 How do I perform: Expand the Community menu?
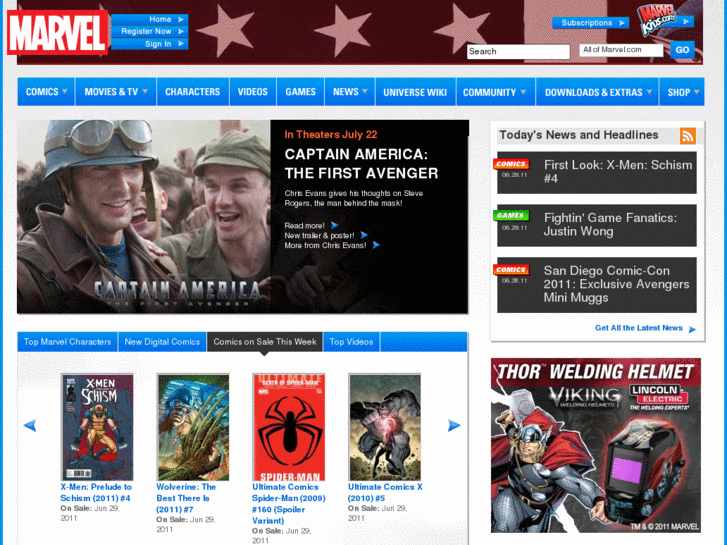pos(496,92)
